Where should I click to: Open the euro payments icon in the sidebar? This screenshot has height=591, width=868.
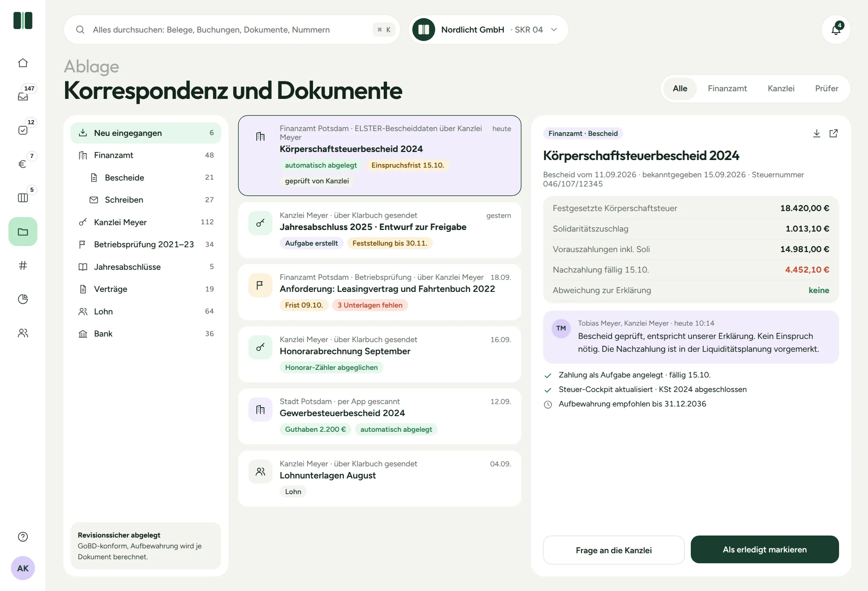point(23,164)
